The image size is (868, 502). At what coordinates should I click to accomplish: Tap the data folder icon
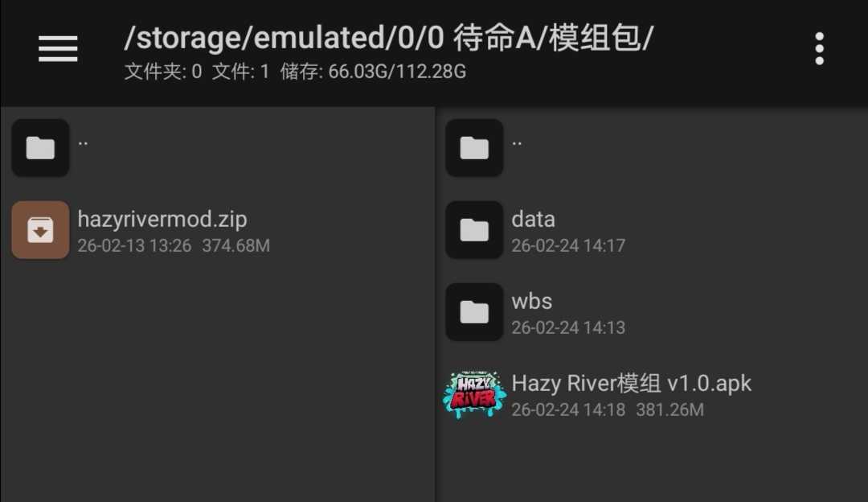[x=474, y=230]
